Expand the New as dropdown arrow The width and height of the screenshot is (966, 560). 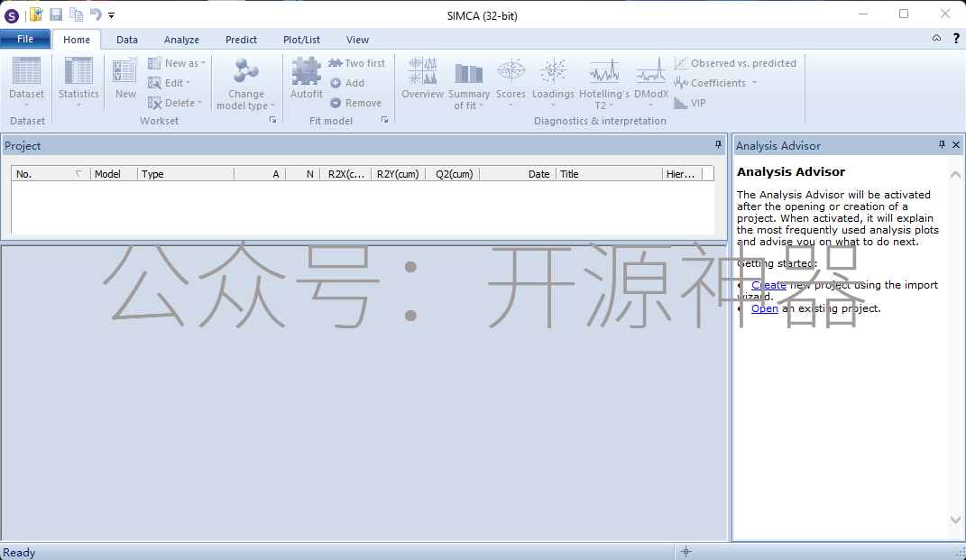(x=203, y=63)
